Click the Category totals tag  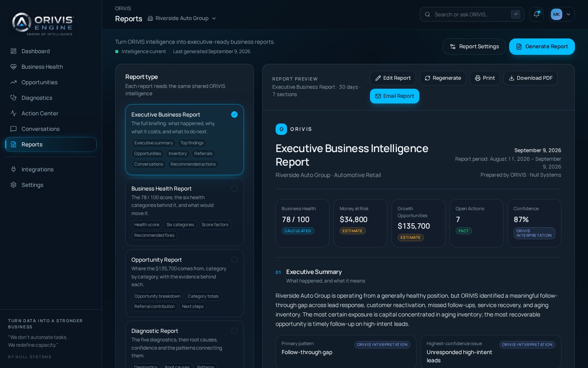[x=203, y=296]
